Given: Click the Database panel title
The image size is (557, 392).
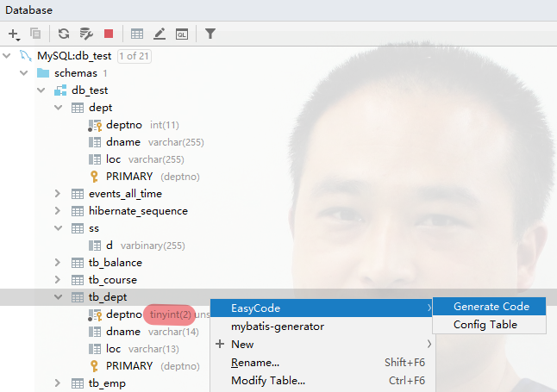Looking at the screenshot, I should point(28,10).
